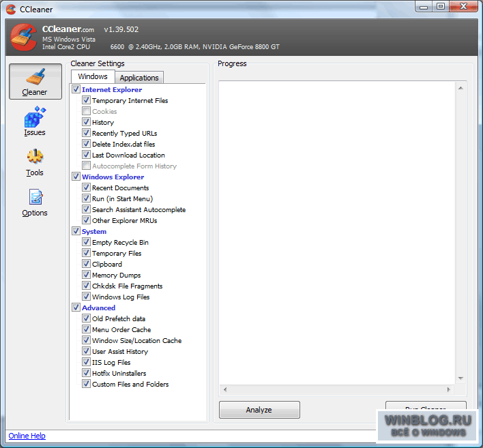Uncheck Menu Order Cache
This screenshot has width=483, height=448.
pos(86,329)
